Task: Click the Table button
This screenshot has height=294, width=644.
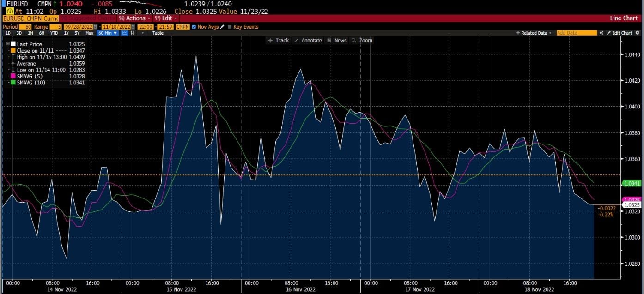Action: (158, 33)
